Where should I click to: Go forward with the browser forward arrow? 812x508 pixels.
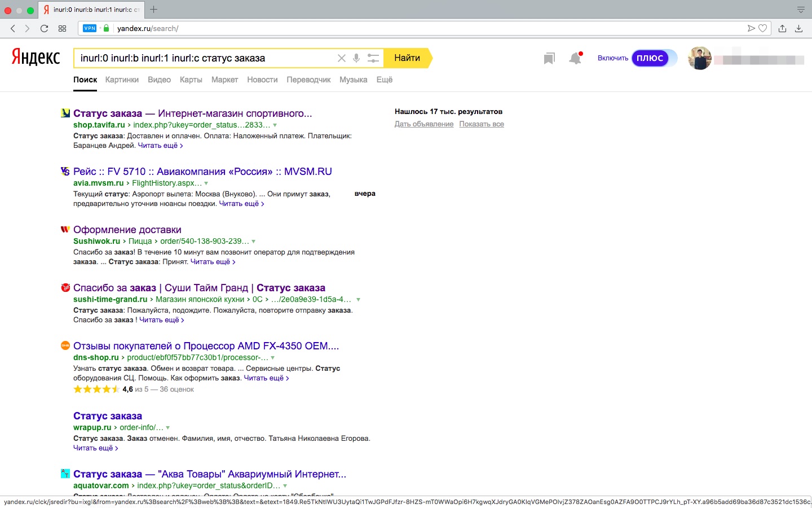click(x=27, y=28)
